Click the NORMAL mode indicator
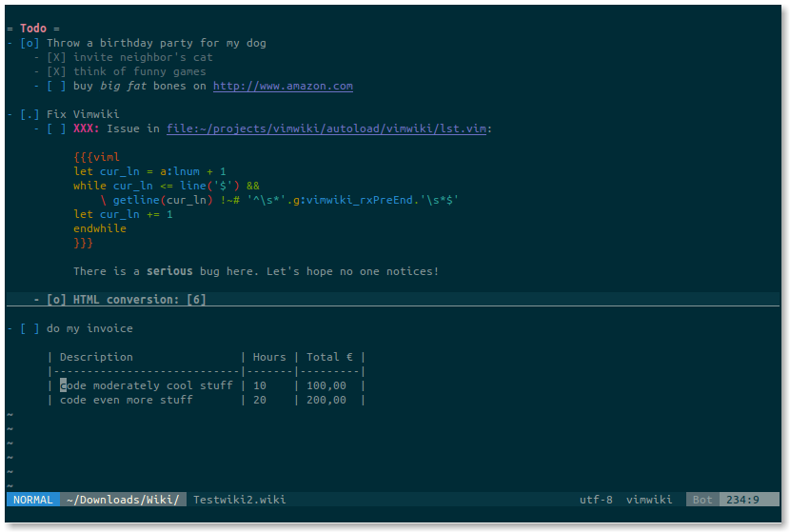 (x=33, y=500)
